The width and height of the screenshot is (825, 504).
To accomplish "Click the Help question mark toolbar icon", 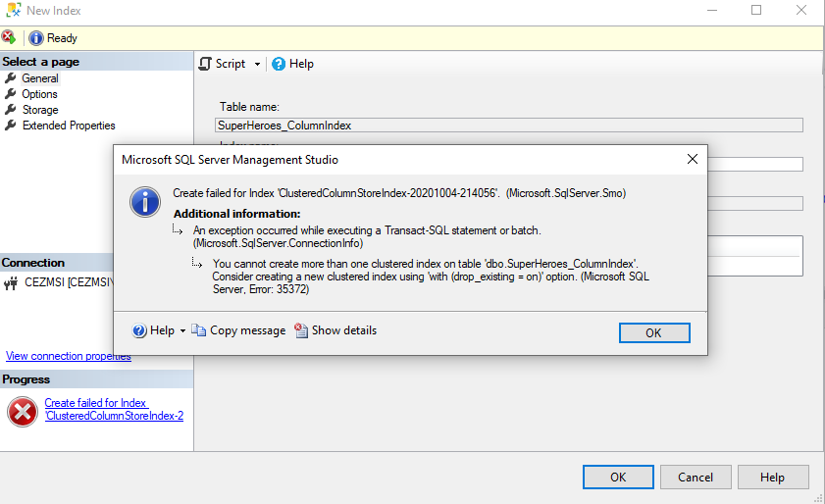I will pyautogui.click(x=279, y=64).
